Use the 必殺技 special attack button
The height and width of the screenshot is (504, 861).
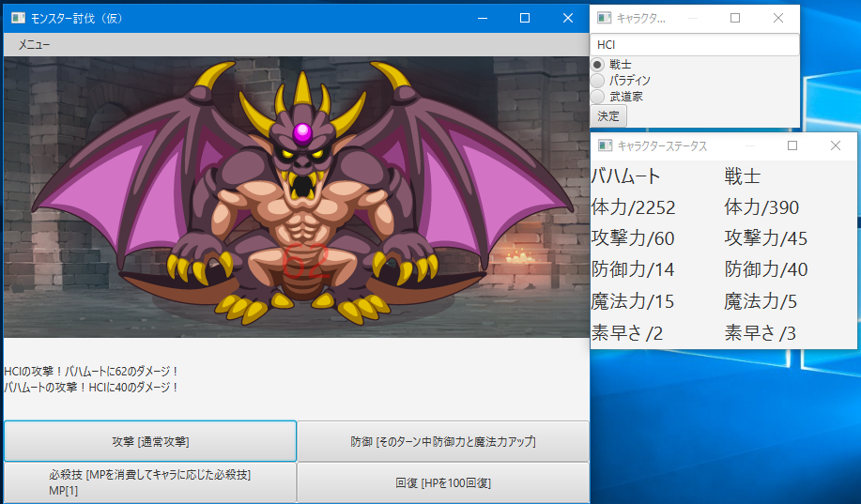[x=150, y=481]
